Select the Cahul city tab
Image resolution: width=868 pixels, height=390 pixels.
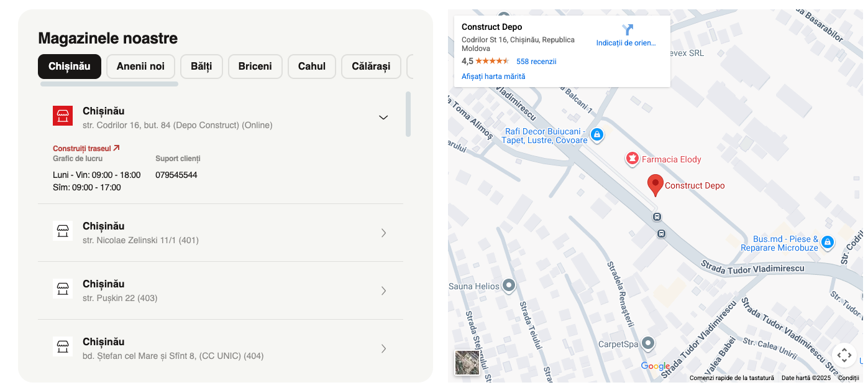tap(312, 67)
